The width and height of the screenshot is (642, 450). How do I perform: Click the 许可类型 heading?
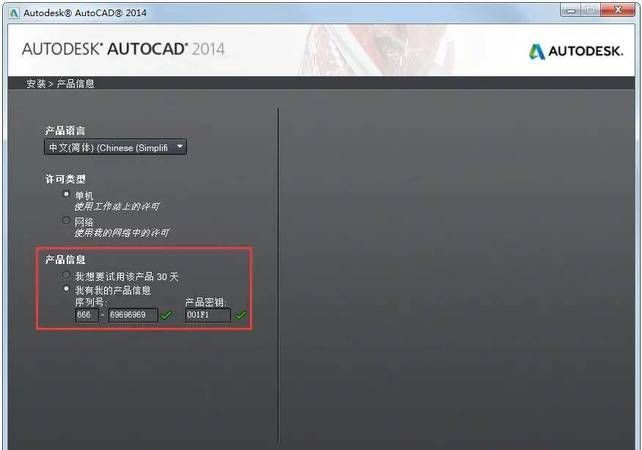pyautogui.click(x=65, y=179)
